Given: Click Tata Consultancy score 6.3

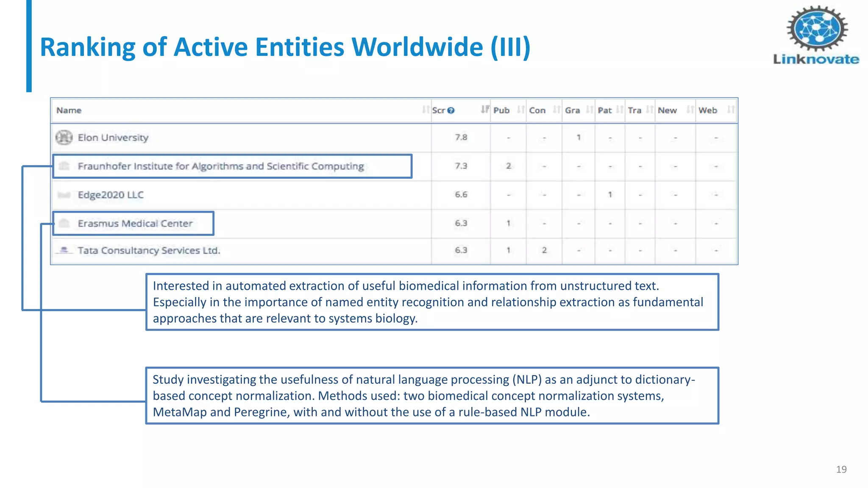Looking at the screenshot, I should [461, 250].
